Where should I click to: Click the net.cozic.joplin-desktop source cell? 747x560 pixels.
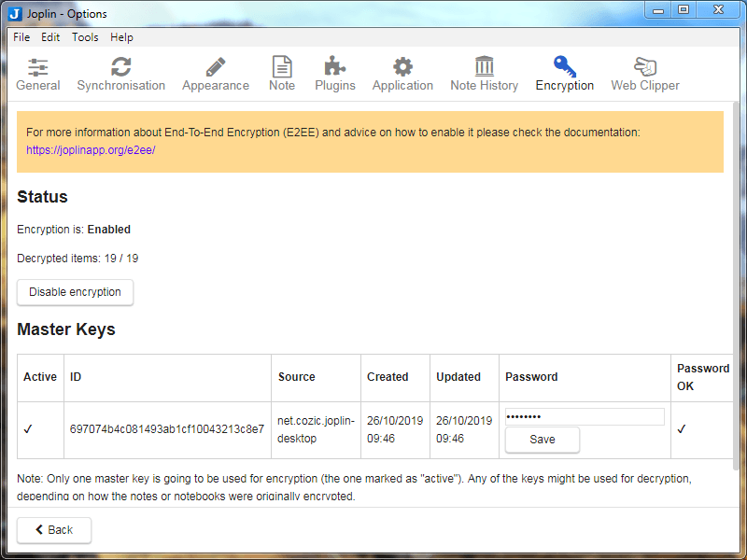coord(316,429)
